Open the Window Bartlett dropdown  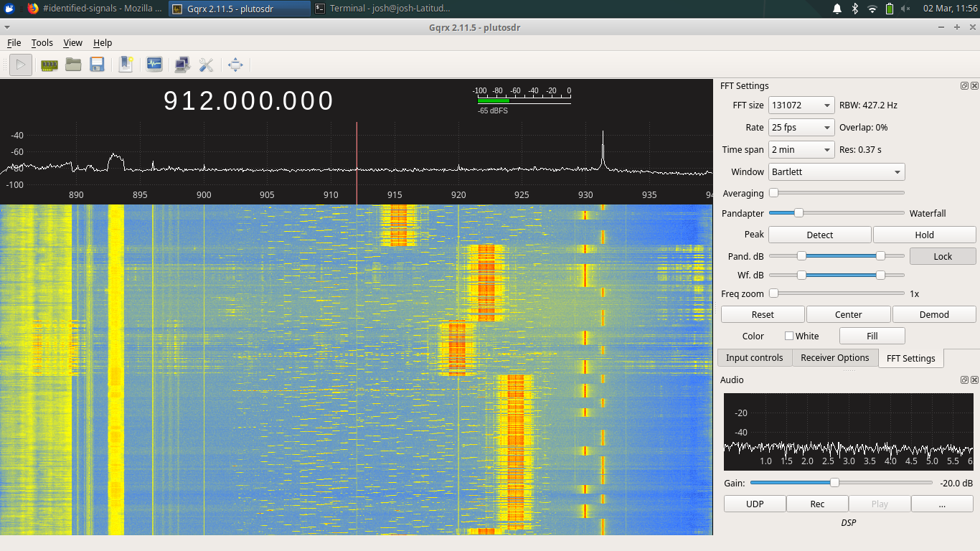[x=837, y=171]
